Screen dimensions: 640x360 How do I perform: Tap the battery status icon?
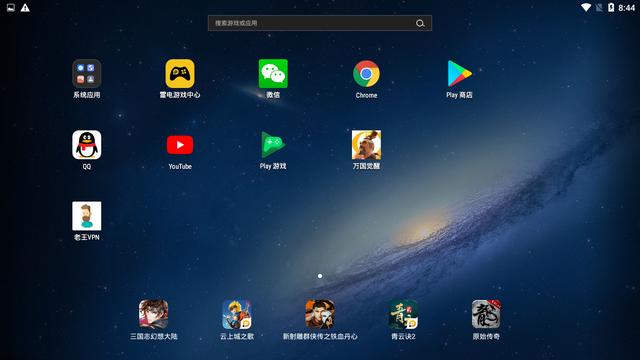tap(611, 7)
